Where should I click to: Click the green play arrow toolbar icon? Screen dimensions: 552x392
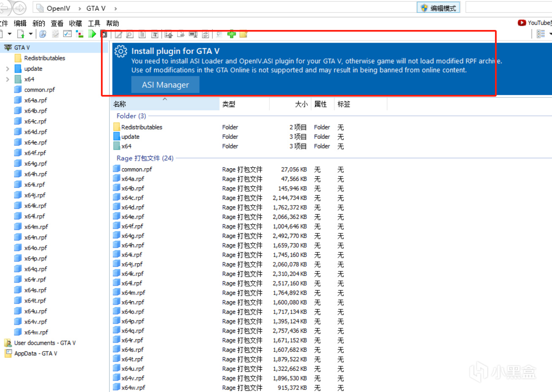[92, 34]
